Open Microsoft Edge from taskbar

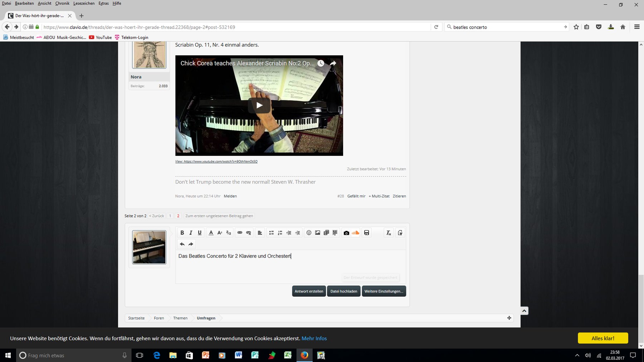[x=157, y=355]
